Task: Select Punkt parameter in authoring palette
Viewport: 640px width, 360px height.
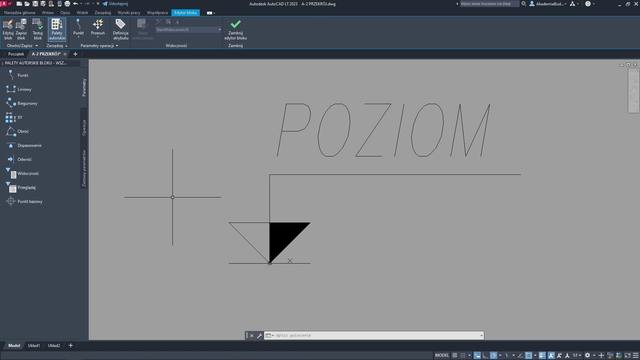Action: [x=17, y=75]
